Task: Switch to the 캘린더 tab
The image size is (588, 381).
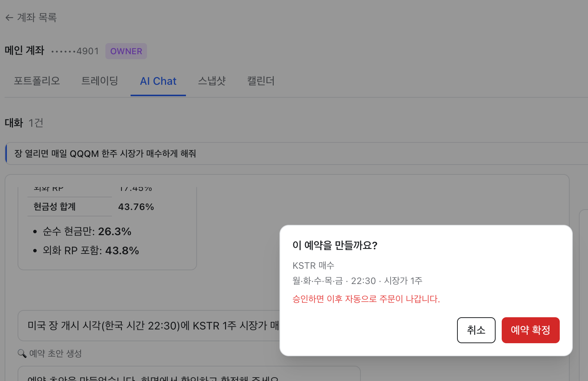Action: (x=261, y=81)
